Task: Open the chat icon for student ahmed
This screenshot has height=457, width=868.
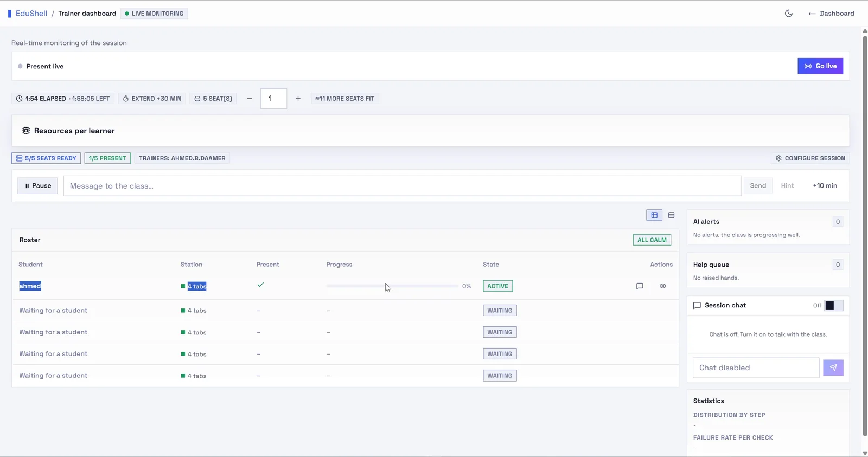Action: click(x=640, y=286)
